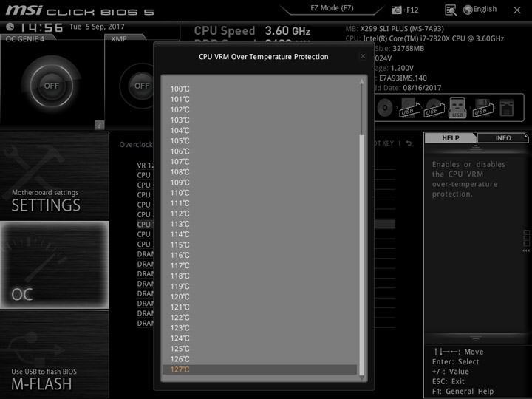
Task: Select the highlighted 127°C entry
Action: (x=259, y=369)
